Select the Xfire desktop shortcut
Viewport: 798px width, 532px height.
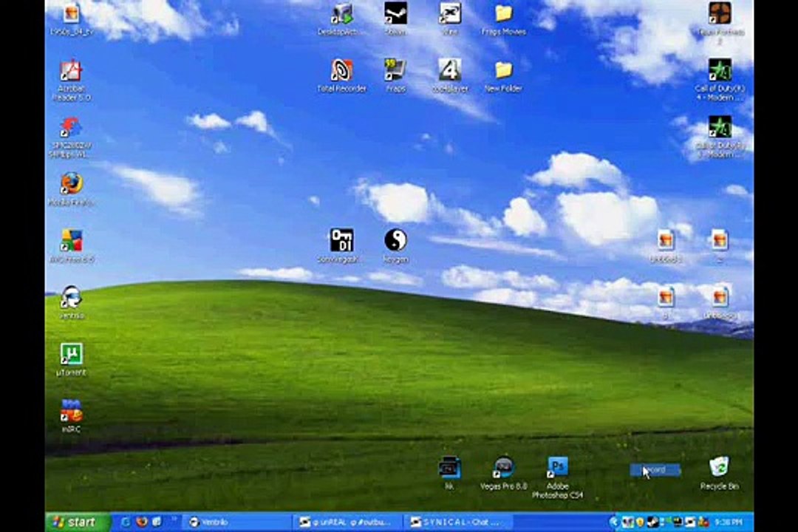click(x=450, y=19)
